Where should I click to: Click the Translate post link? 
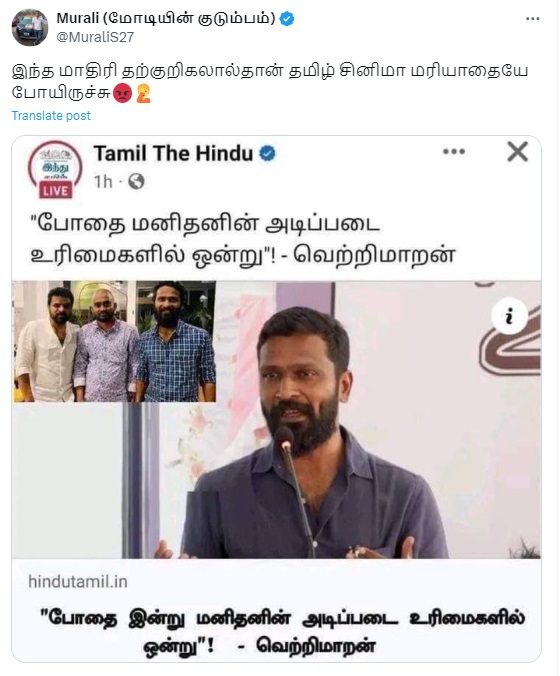pos(51,116)
